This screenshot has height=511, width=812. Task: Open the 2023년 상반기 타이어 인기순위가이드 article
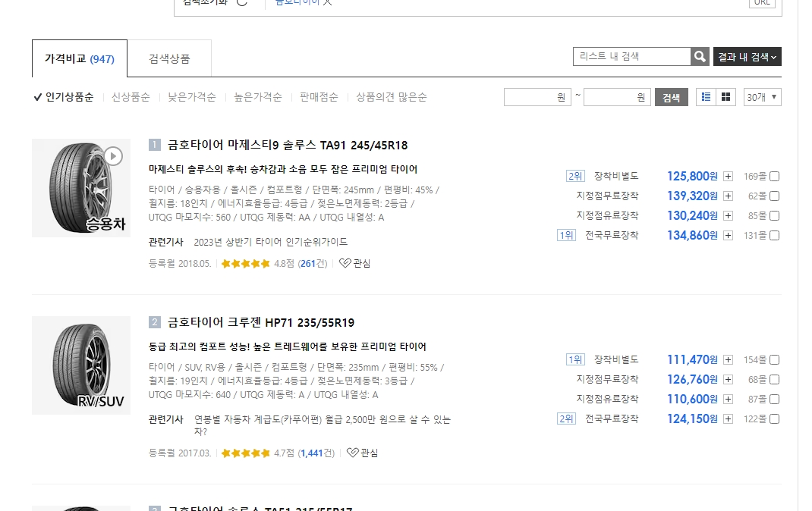click(x=270, y=242)
